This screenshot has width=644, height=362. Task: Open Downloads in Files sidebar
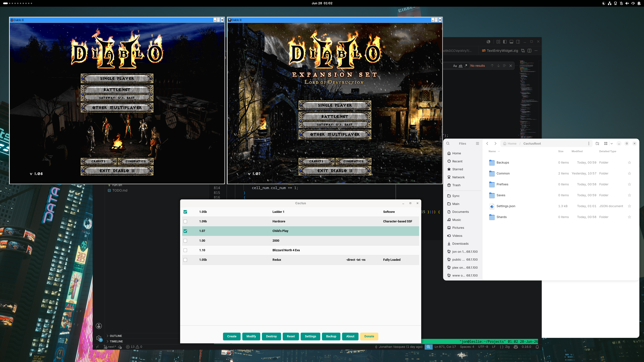coord(463,244)
